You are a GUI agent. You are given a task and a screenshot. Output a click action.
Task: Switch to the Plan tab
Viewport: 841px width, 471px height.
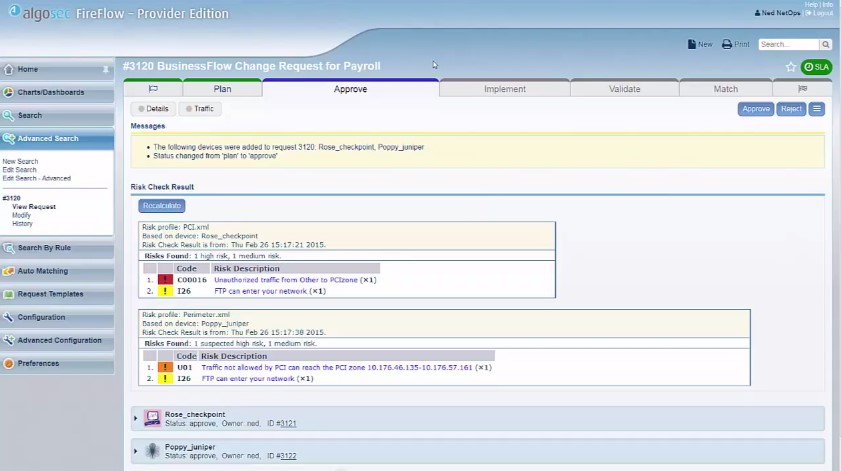click(222, 89)
